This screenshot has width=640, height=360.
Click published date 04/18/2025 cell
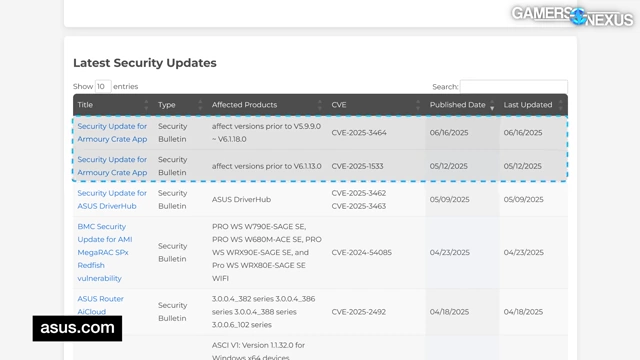[449, 312]
